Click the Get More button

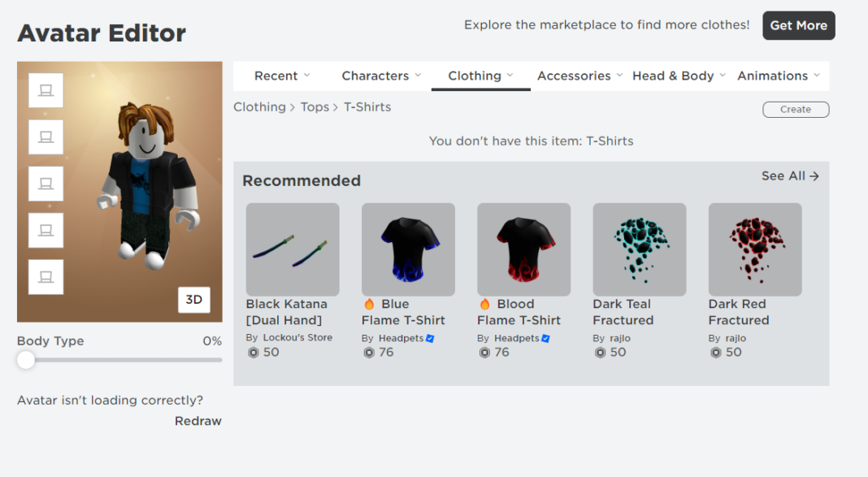pos(798,25)
